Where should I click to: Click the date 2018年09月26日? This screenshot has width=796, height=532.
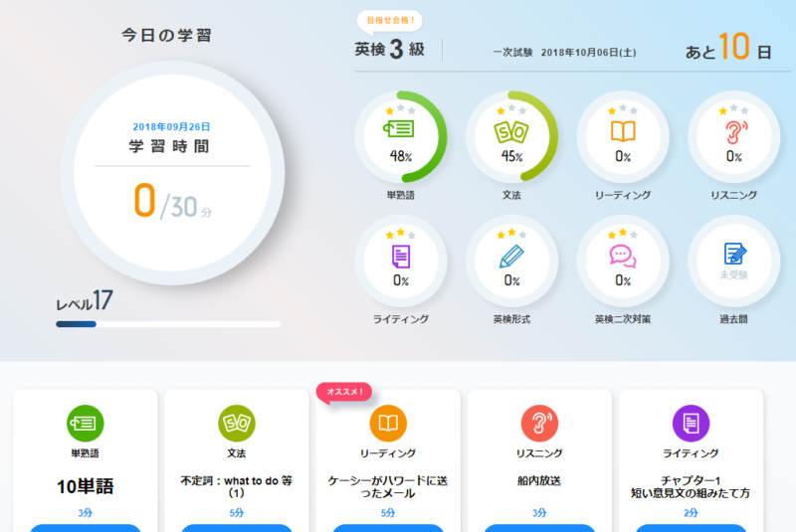tap(171, 127)
